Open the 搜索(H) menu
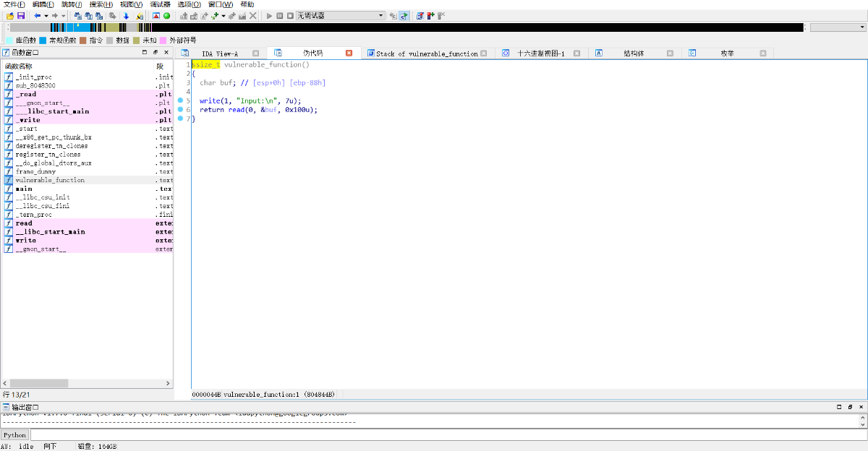This screenshot has height=451, width=868. [x=101, y=4]
